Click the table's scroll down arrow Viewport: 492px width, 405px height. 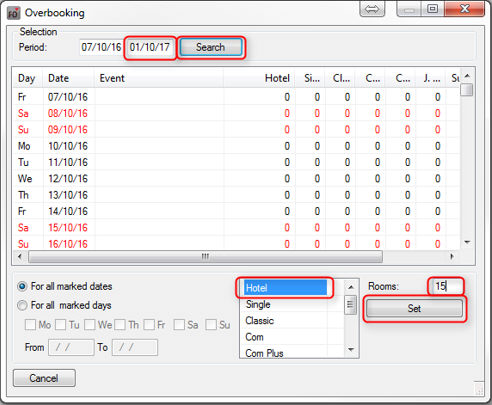(467, 242)
